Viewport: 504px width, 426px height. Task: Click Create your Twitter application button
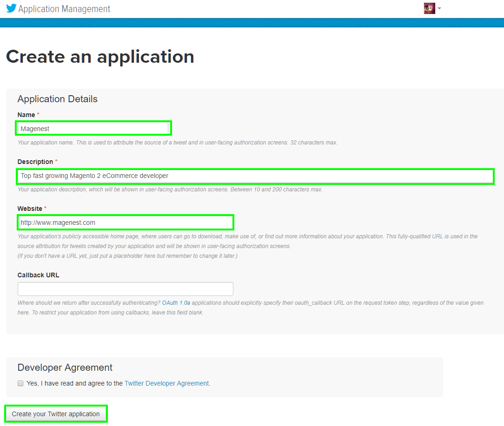(56, 414)
